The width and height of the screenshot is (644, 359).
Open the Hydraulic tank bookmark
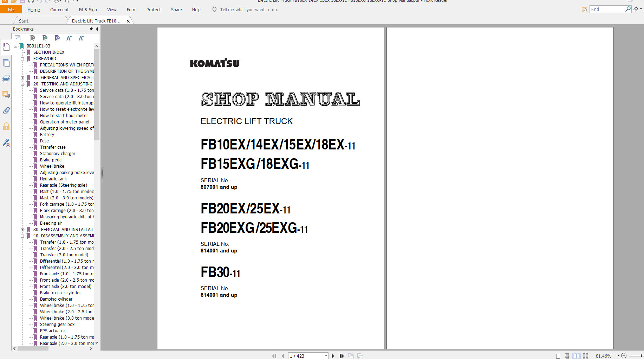[x=53, y=179]
